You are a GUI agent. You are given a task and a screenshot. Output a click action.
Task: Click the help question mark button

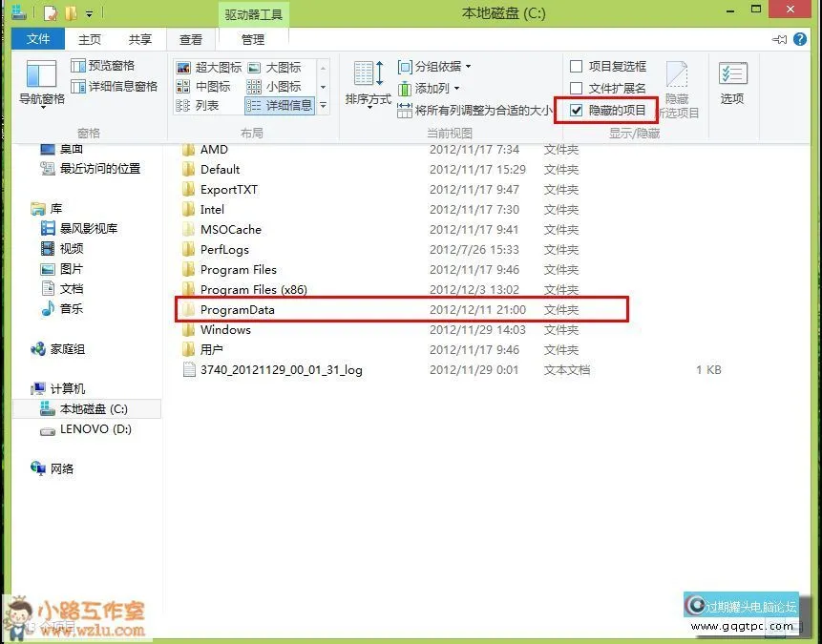(800, 39)
